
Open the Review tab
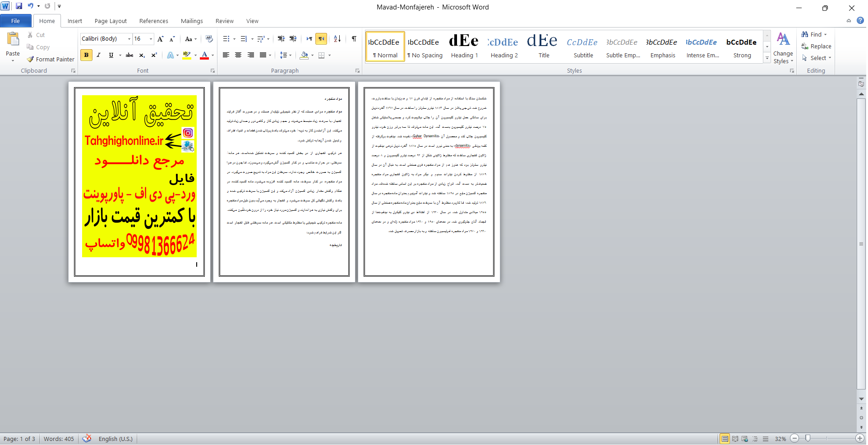click(224, 21)
